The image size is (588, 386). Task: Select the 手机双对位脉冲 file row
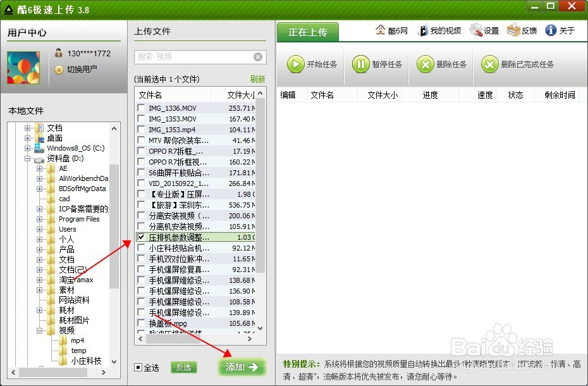(195, 259)
